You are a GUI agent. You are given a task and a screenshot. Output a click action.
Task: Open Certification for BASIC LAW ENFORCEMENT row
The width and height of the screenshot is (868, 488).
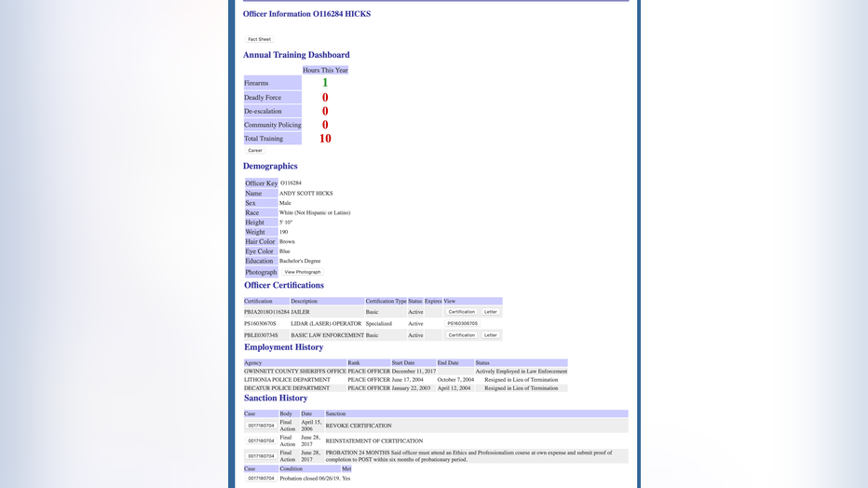click(462, 335)
